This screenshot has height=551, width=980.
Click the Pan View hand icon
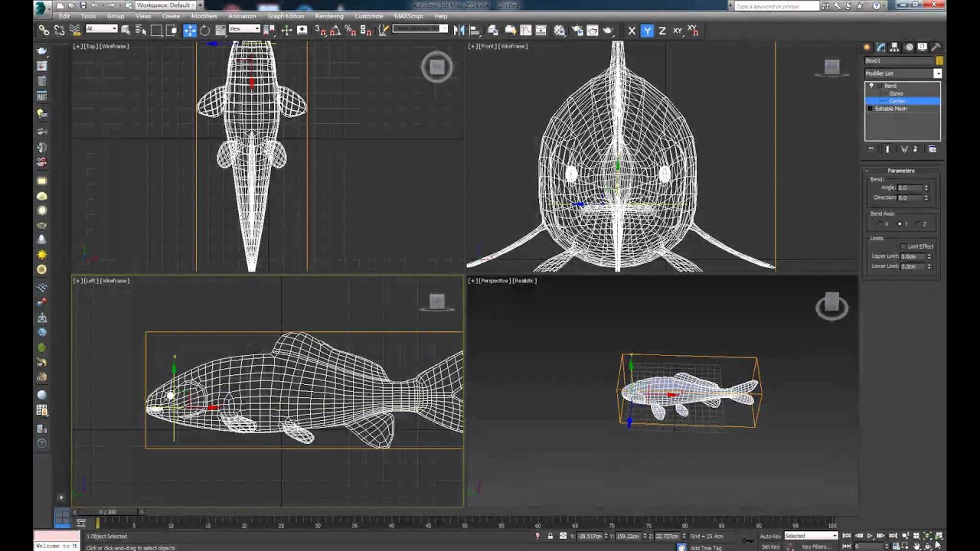(916, 546)
